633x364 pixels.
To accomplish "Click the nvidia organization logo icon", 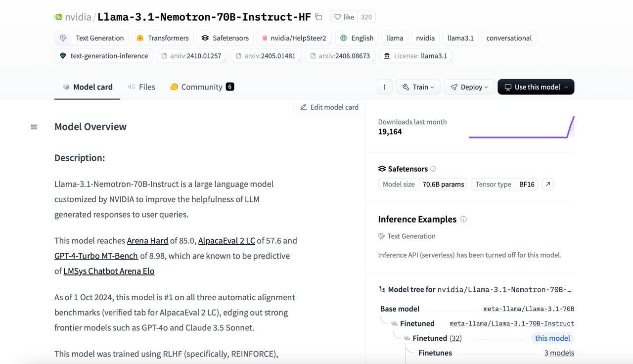I will click(x=58, y=17).
